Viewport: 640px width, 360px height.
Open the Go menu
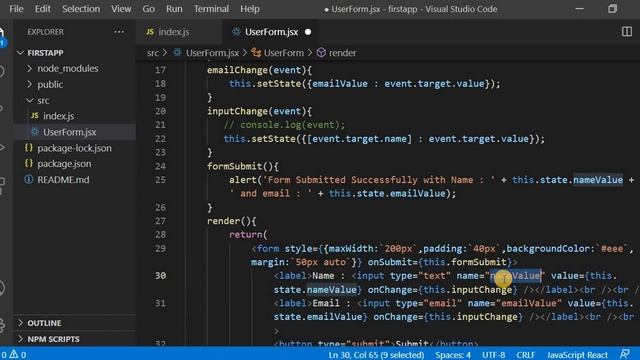pyautogui.click(x=148, y=9)
